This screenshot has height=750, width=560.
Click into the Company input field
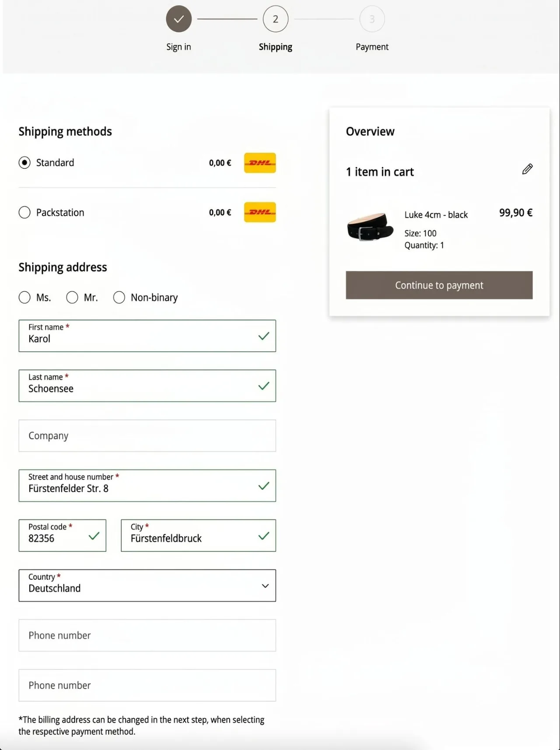pyautogui.click(x=147, y=436)
